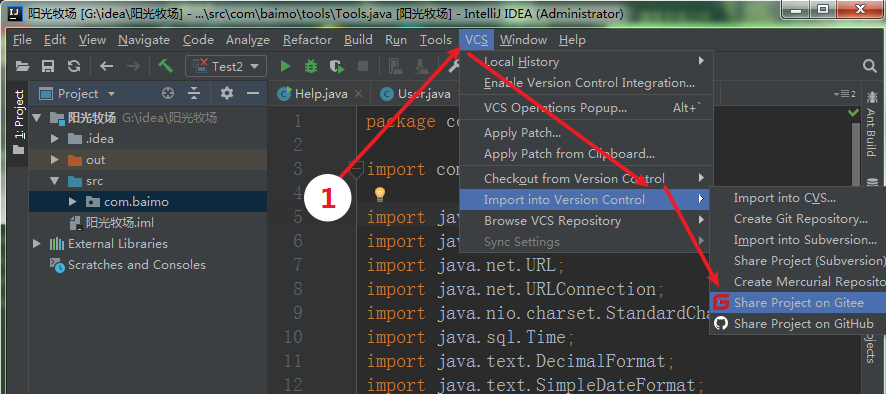
Task: Run Test2 with the green play icon
Action: [x=285, y=67]
